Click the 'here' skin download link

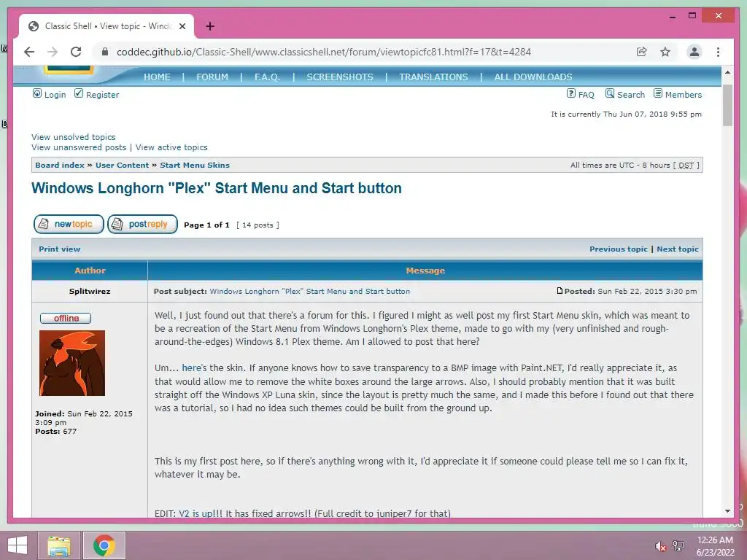191,368
